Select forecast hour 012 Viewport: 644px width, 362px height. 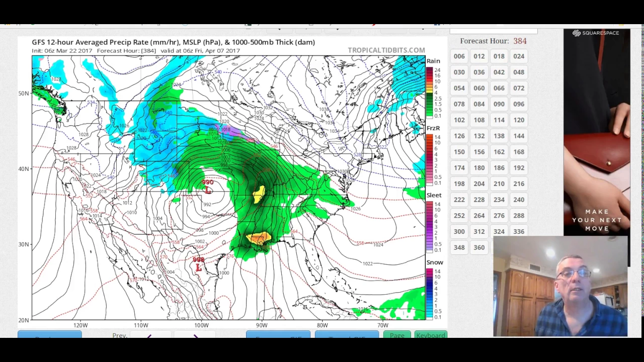click(479, 56)
